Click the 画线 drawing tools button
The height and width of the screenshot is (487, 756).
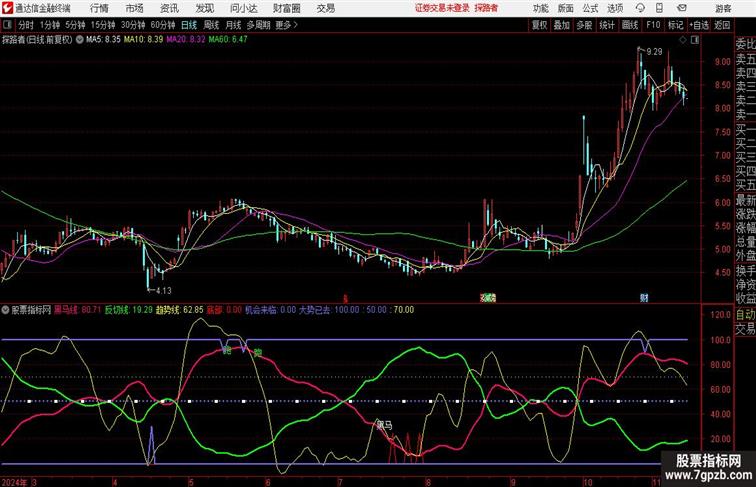(630, 25)
